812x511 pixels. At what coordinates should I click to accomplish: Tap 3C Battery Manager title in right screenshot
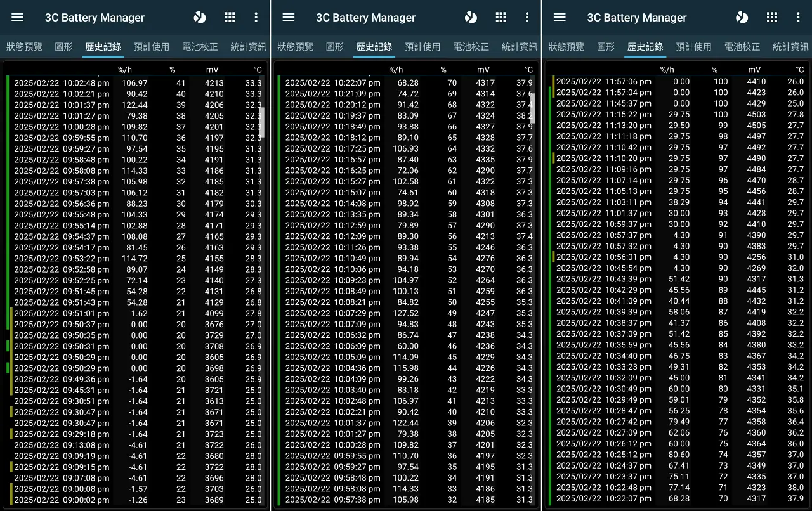(x=636, y=18)
